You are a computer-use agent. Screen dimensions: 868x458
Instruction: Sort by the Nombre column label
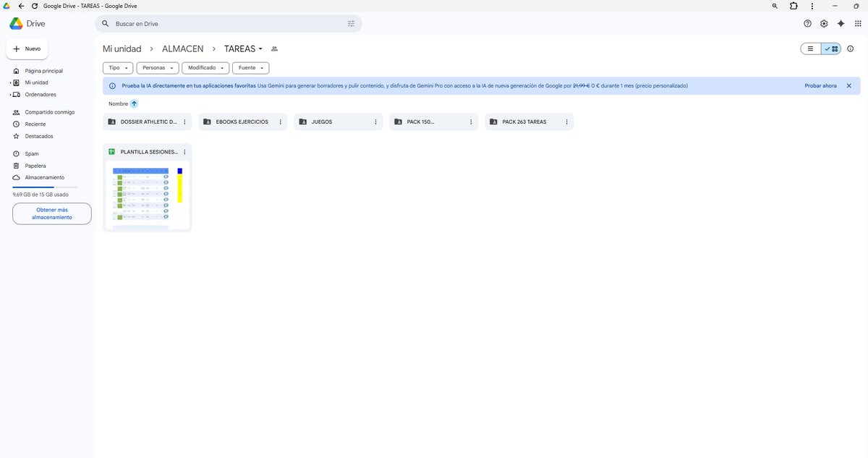point(118,104)
